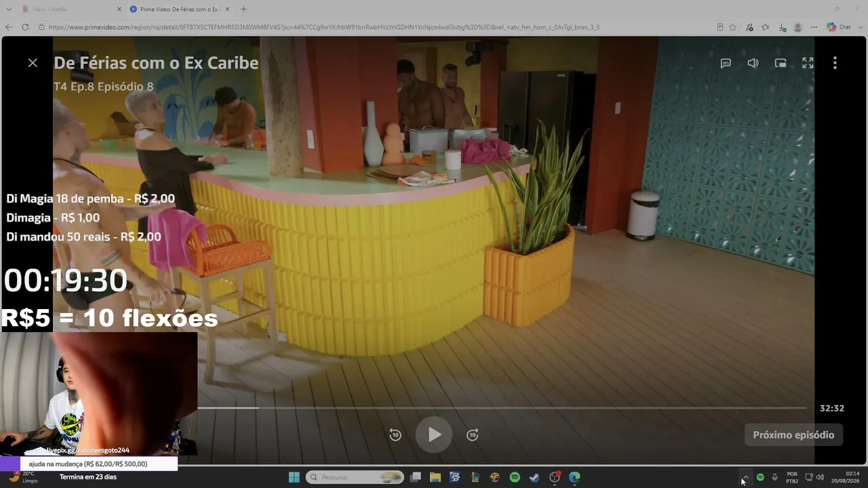868x488 pixels.
Task: Switch the POR PTB2 keyboard language
Action: click(x=792, y=477)
